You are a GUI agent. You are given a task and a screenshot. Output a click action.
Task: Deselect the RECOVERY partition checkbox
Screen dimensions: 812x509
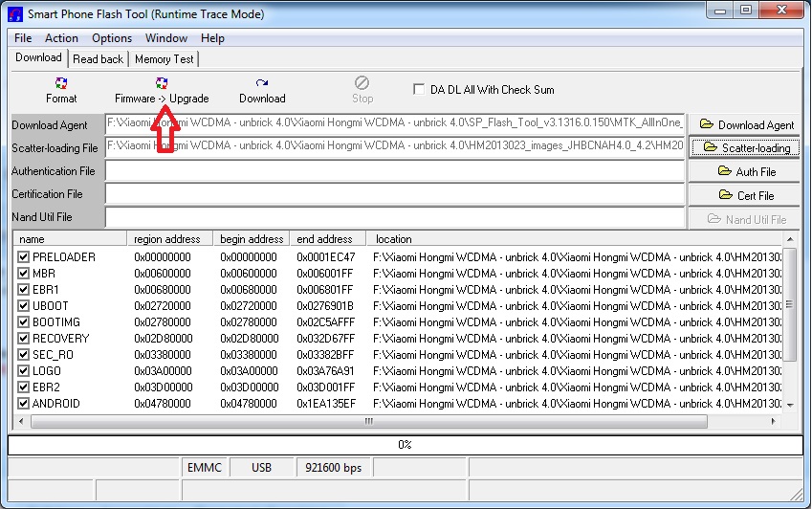(24, 339)
